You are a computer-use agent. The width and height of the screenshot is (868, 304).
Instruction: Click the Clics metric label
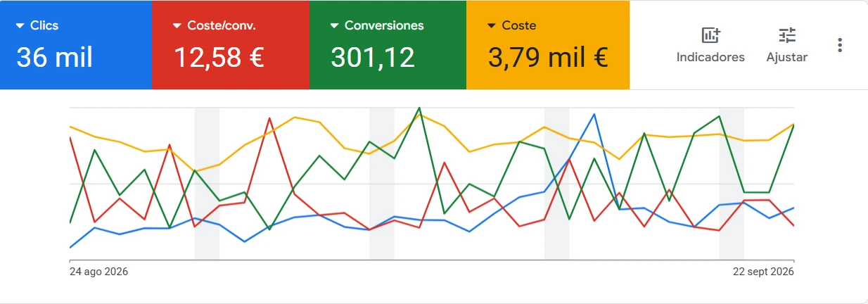pos(44,26)
